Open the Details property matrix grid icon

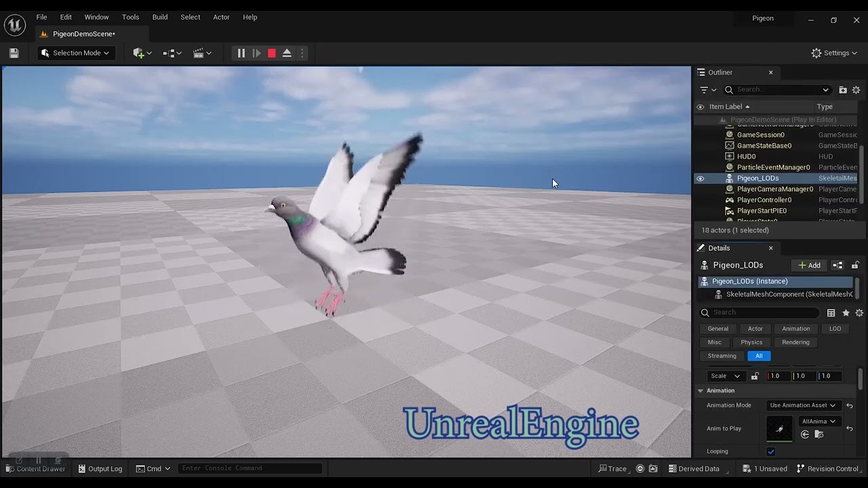(x=831, y=312)
